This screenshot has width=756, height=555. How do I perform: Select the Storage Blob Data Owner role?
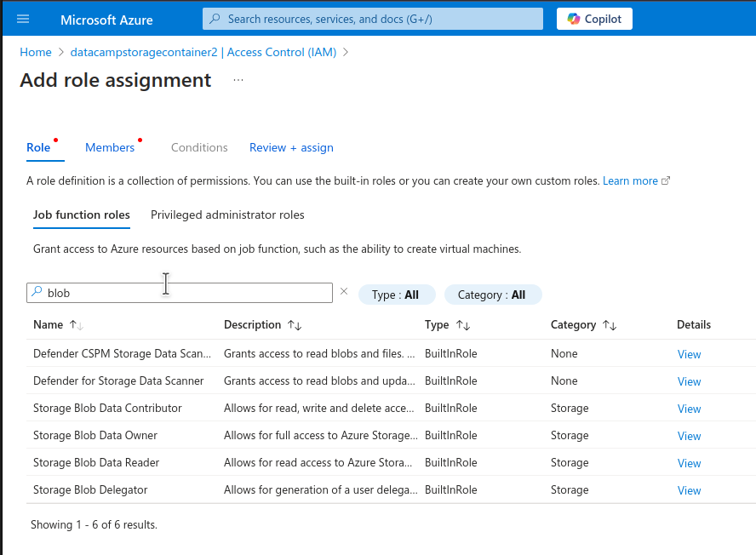(x=95, y=436)
